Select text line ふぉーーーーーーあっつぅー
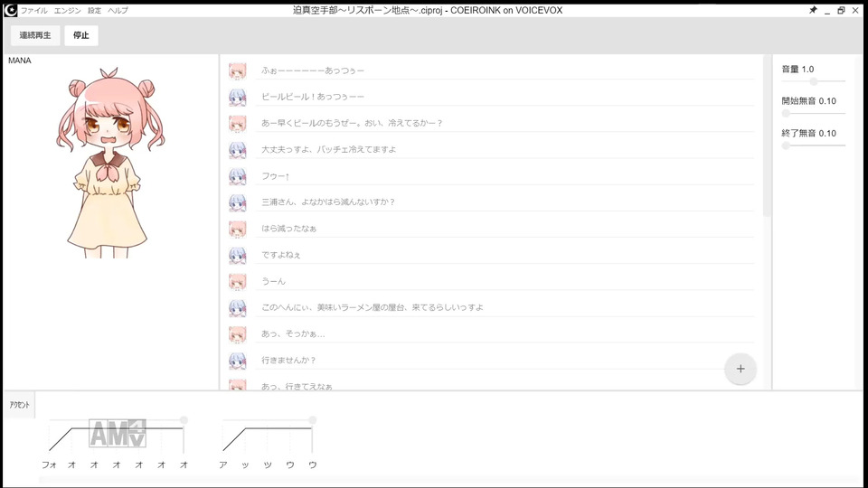 (505, 70)
